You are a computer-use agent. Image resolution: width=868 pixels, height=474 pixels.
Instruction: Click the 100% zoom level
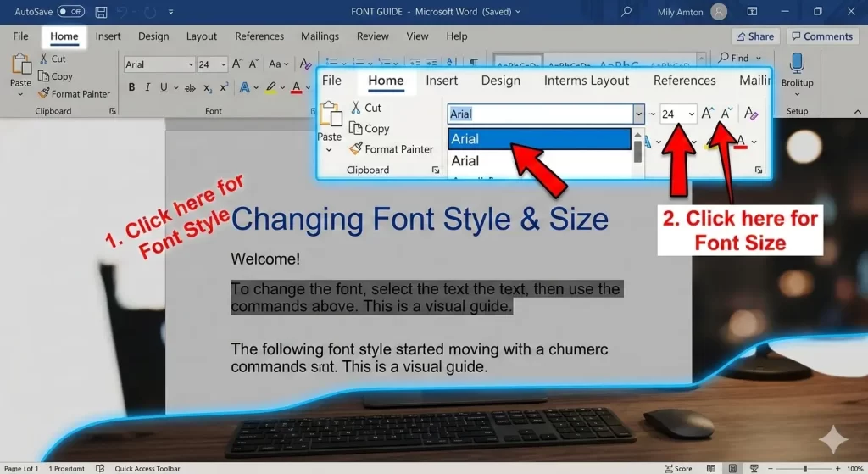click(x=854, y=468)
